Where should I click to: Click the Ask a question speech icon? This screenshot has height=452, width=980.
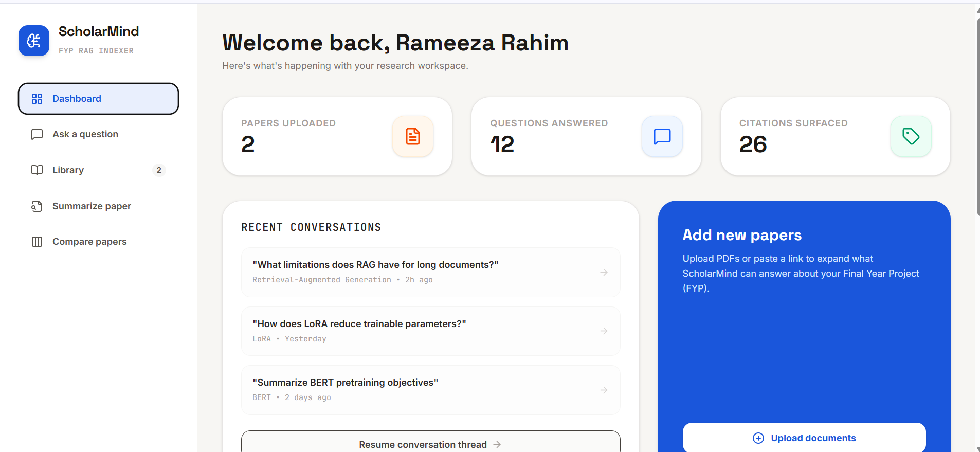(x=37, y=134)
